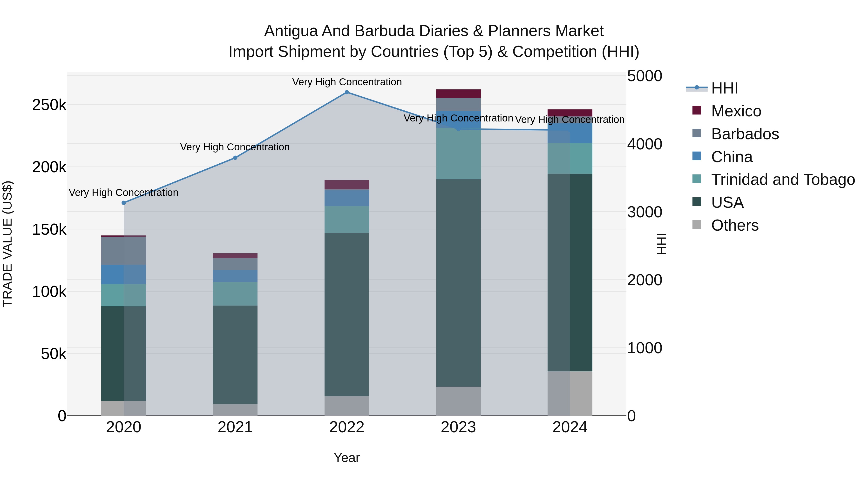868x488 pixels.
Task: Click the Others segment of 2024 bar
Action: [x=570, y=393]
